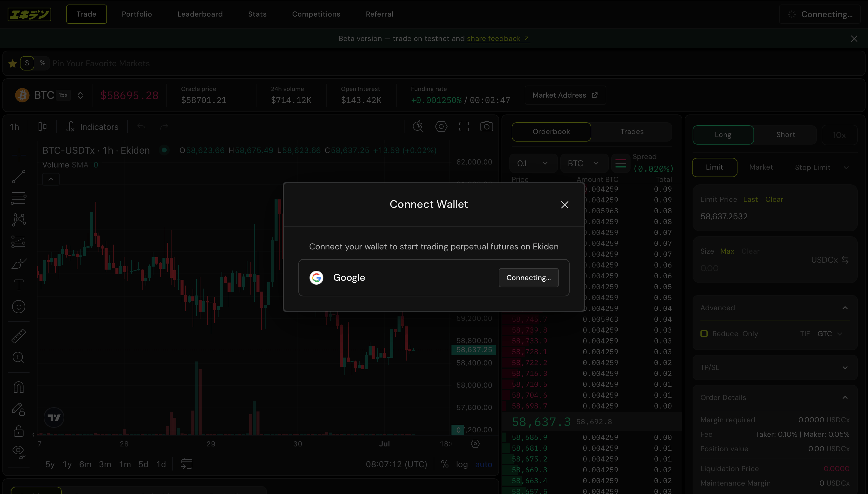The image size is (868, 494).
Task: Set chart range to 1d
Action: 161,464
